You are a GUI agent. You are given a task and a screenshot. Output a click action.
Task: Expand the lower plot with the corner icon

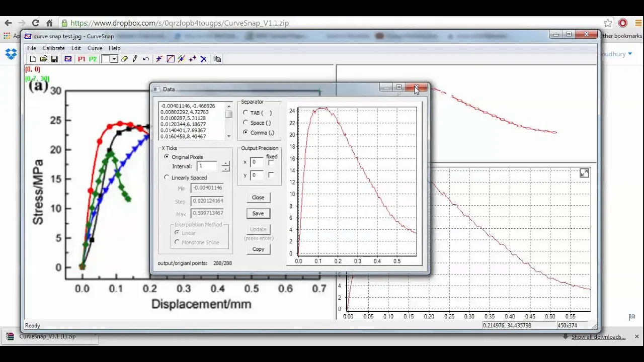click(x=584, y=173)
